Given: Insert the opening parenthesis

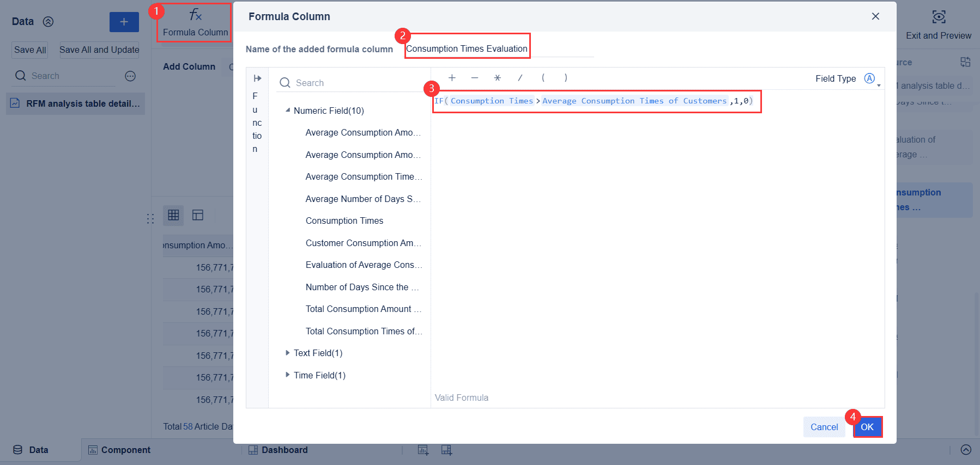Looking at the screenshot, I should point(543,78).
